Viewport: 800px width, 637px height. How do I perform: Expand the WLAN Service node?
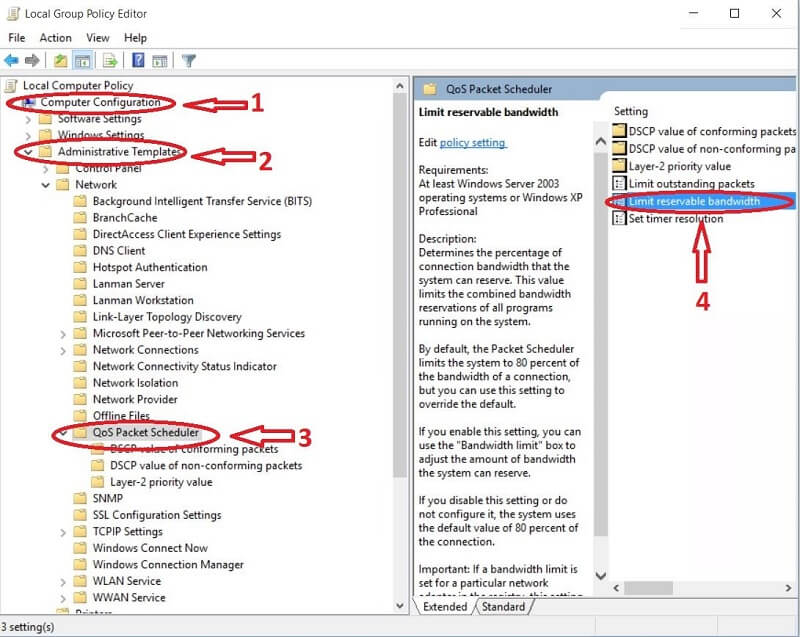point(64,581)
